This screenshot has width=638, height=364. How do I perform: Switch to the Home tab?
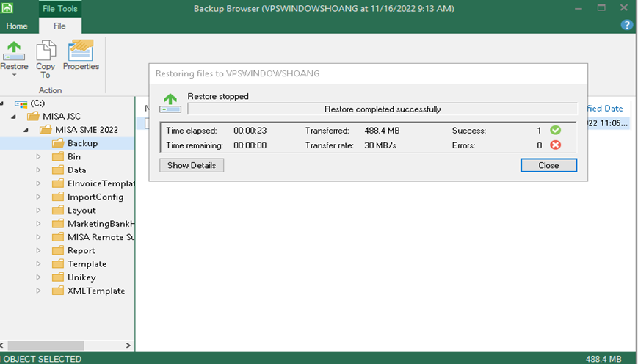click(x=17, y=26)
